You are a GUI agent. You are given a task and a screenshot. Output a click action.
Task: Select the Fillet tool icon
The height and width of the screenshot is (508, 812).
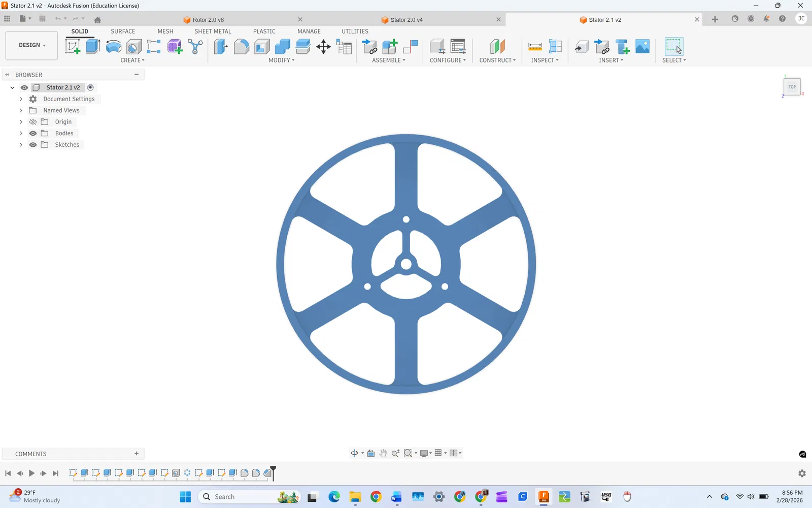[x=241, y=47]
